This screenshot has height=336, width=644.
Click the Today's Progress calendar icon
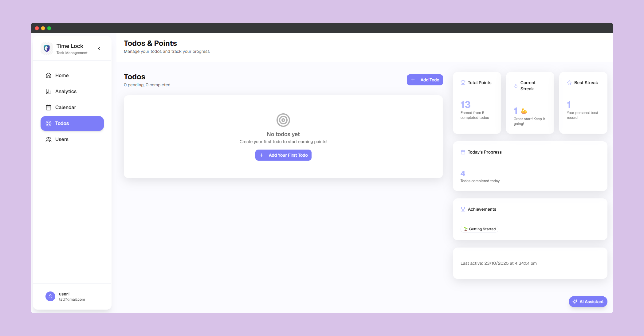tap(463, 152)
